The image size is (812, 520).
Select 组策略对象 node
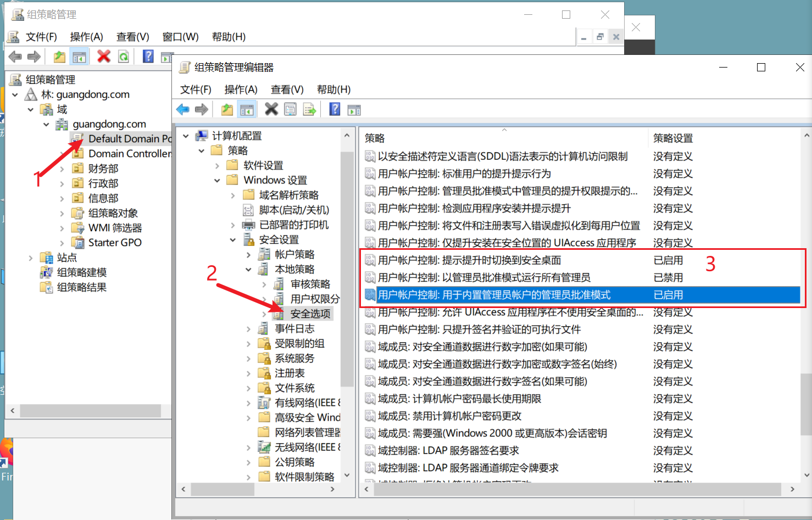click(113, 213)
